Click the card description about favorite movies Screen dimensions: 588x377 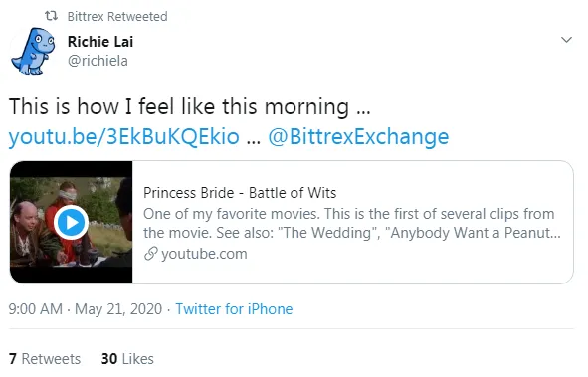pos(352,223)
